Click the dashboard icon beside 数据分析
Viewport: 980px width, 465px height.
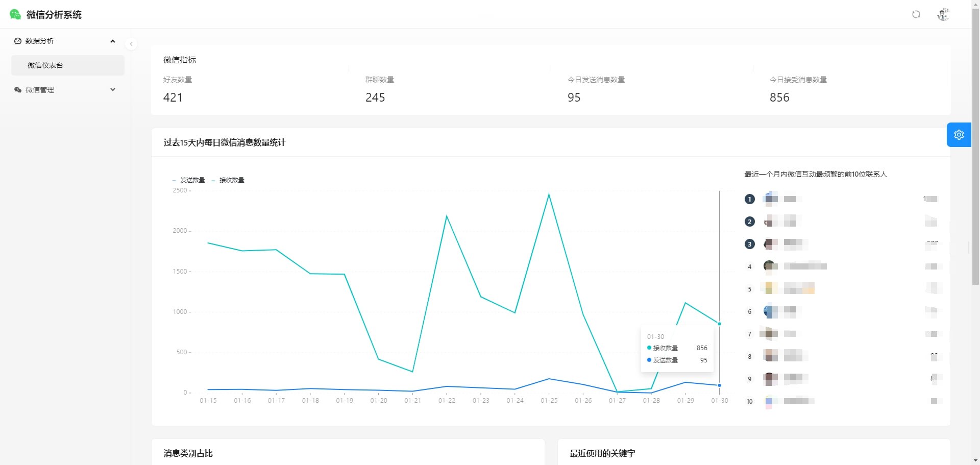[18, 41]
